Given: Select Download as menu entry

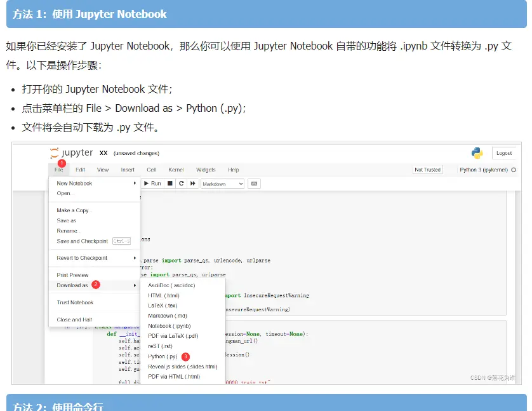Looking at the screenshot, I should click(95, 285).
